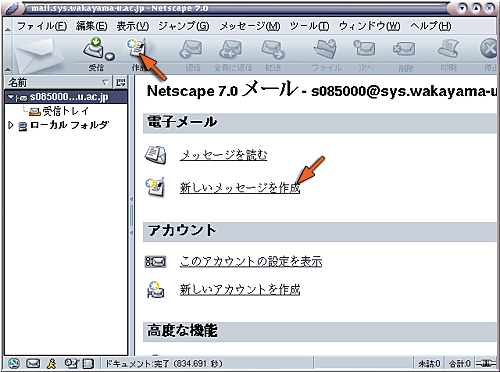Click the account settings icon beside このアカウントの設定を表示

[x=155, y=262]
